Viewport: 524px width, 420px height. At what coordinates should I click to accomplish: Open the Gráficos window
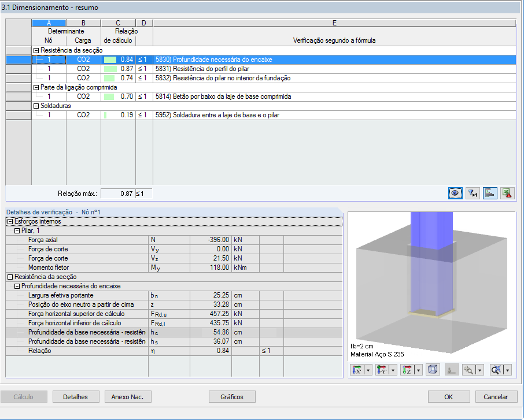232,396
